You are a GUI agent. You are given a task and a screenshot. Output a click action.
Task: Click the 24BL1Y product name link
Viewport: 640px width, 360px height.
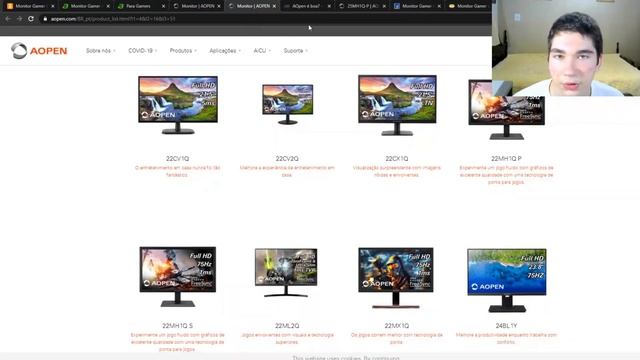(x=506, y=326)
